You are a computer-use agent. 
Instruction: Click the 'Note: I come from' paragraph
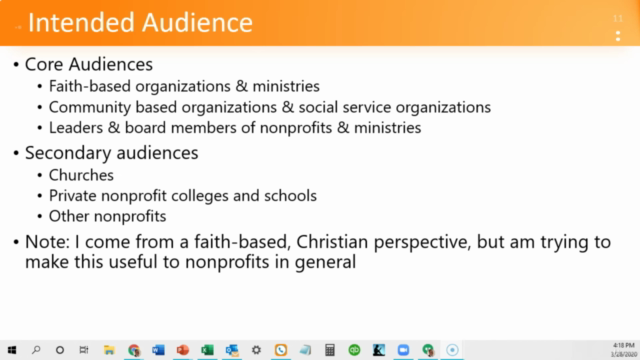coord(318,251)
